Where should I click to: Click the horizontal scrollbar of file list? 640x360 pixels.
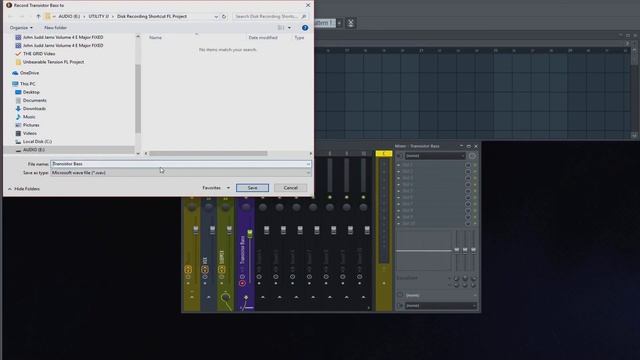(x=208, y=153)
